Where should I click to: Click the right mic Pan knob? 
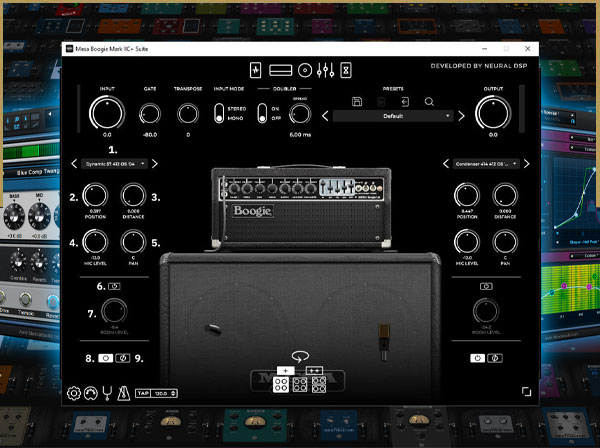[x=505, y=242]
